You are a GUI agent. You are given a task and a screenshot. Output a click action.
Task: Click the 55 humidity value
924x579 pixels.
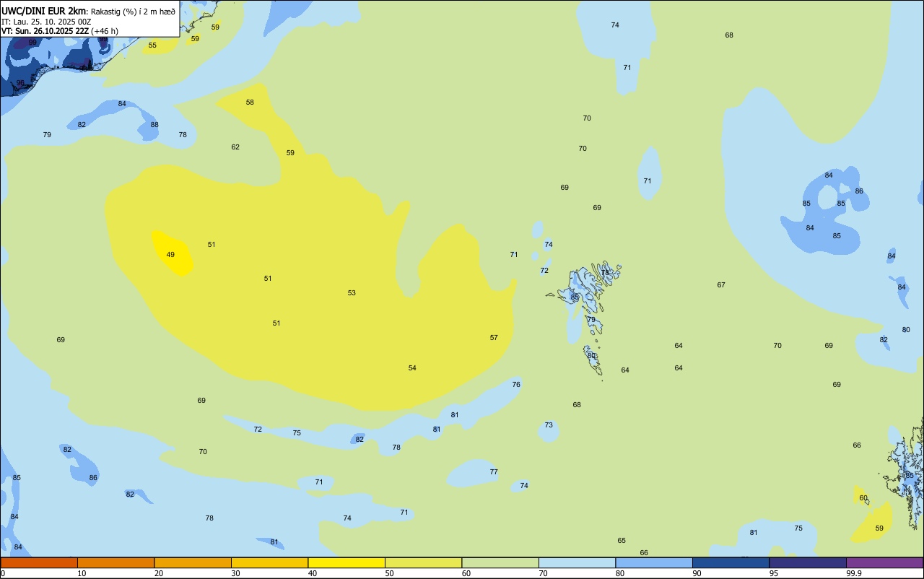click(152, 45)
